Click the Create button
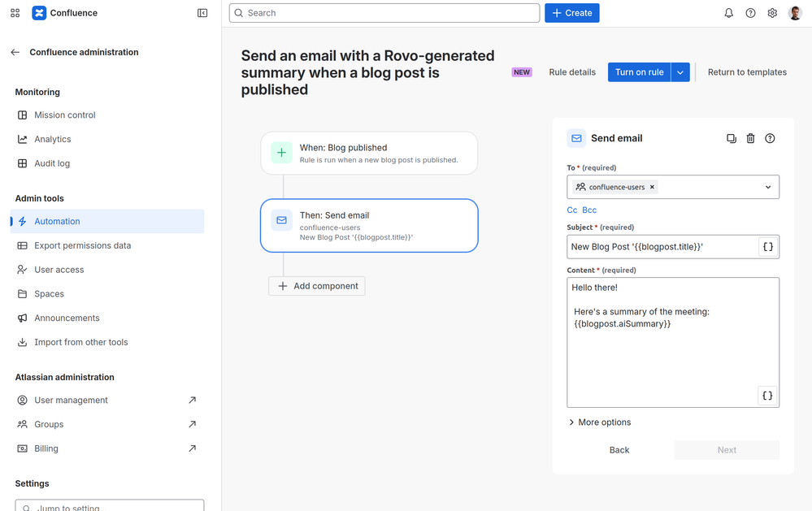Screen dimensions: 812x511 (571, 13)
